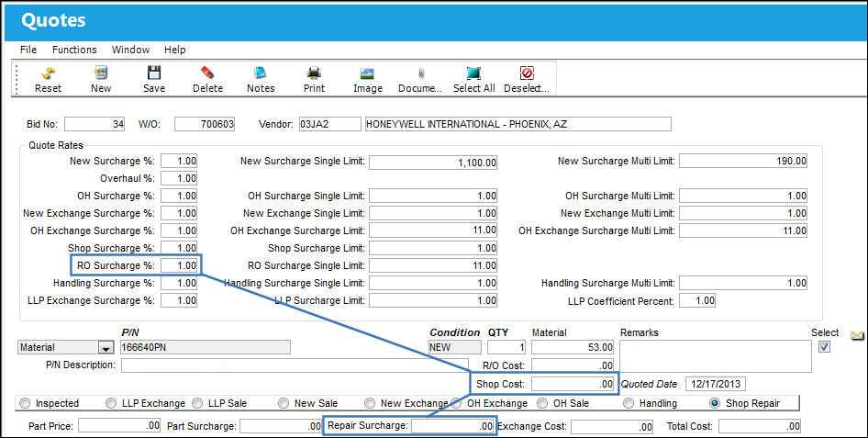This screenshot has width=868, height=438.
Task: Toggle the Select checkbox
Action: pyautogui.click(x=825, y=346)
